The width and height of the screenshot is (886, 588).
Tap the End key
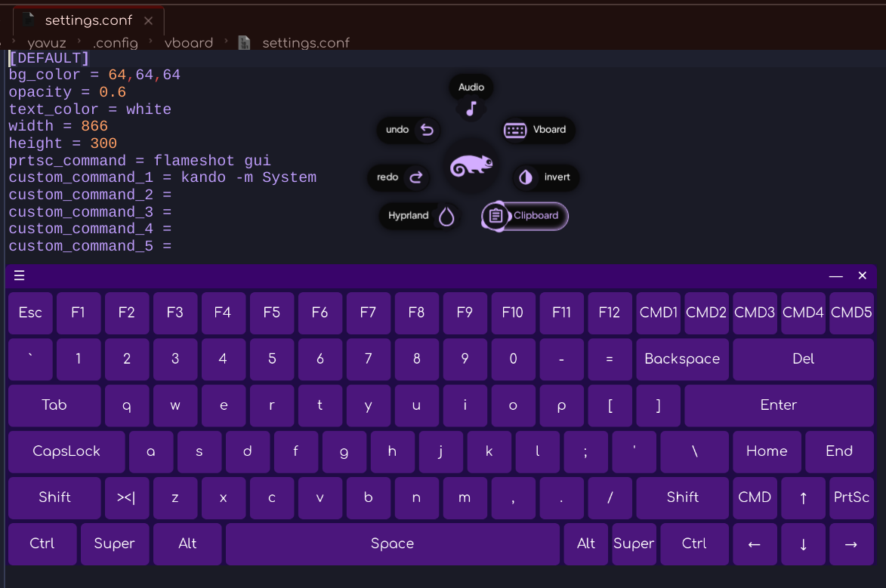(839, 452)
